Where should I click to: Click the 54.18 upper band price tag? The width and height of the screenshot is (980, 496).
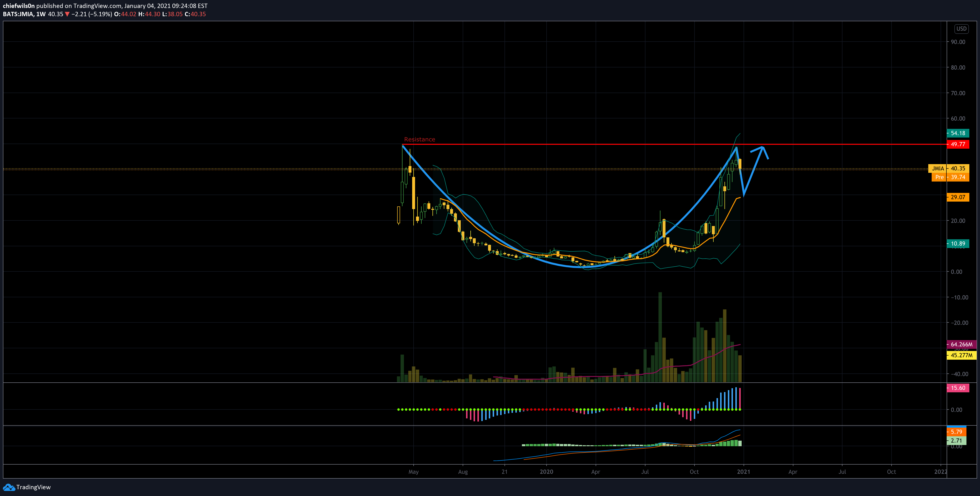click(x=958, y=133)
